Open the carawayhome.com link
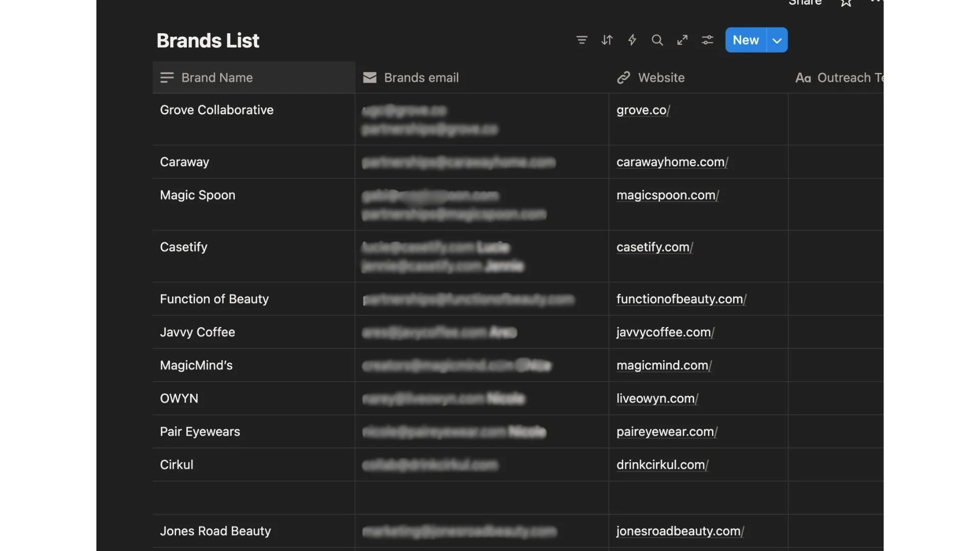980x551 pixels. pos(671,162)
